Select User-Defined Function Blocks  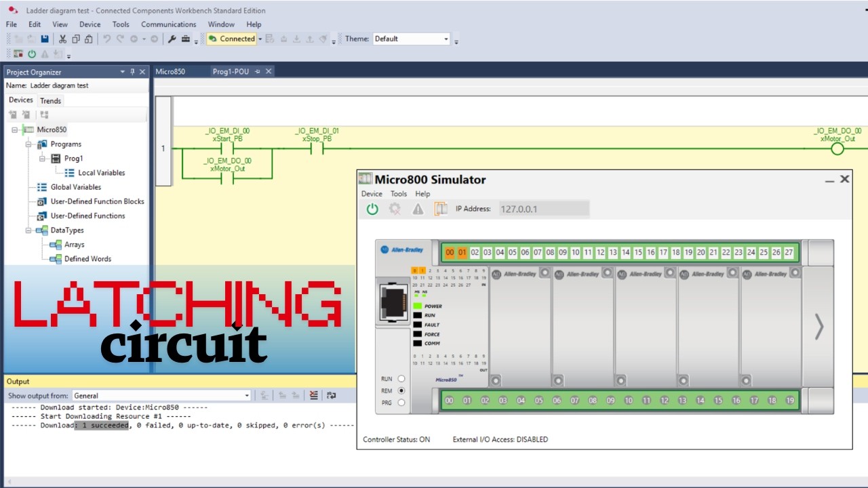[x=97, y=201]
